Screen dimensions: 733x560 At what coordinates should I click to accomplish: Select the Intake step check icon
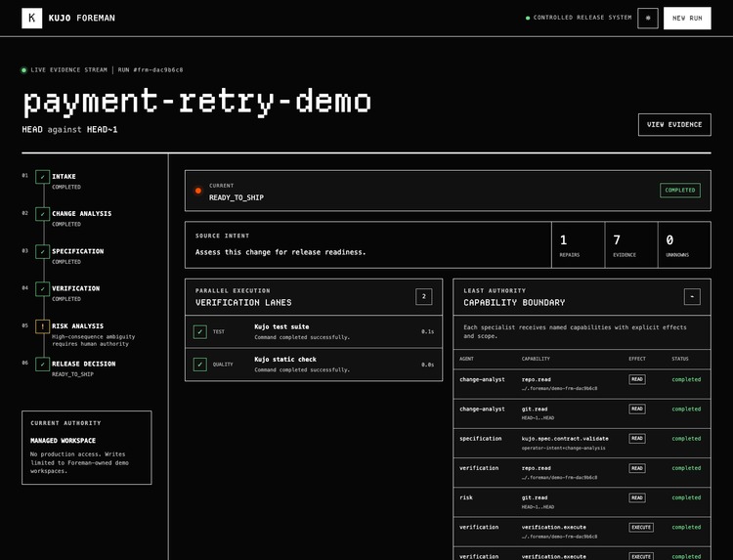click(x=43, y=177)
